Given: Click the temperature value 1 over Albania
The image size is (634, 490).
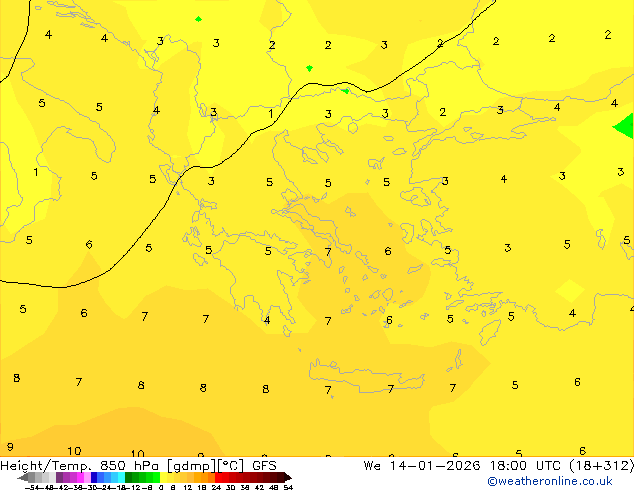Looking at the screenshot, I should (271, 114).
